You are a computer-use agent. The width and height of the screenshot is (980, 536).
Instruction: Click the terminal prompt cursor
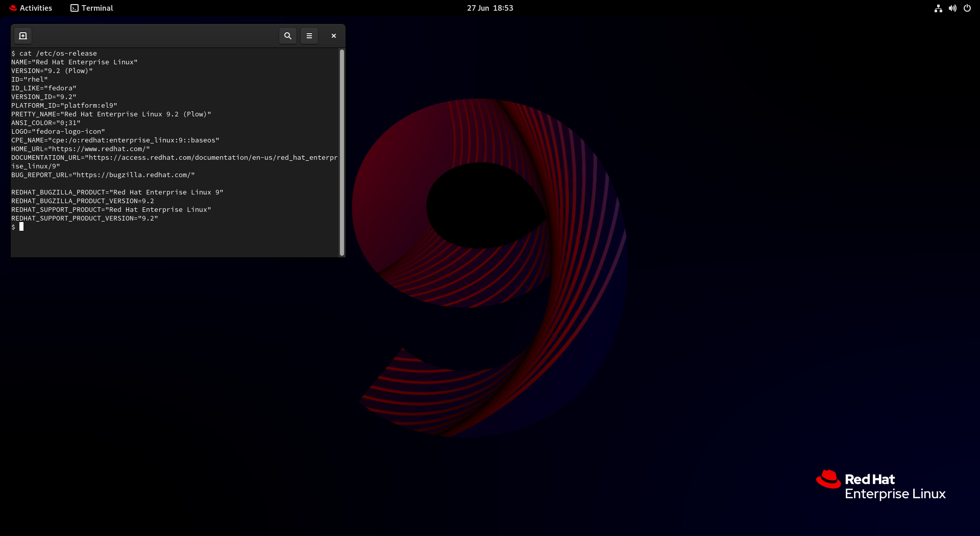[x=21, y=227]
